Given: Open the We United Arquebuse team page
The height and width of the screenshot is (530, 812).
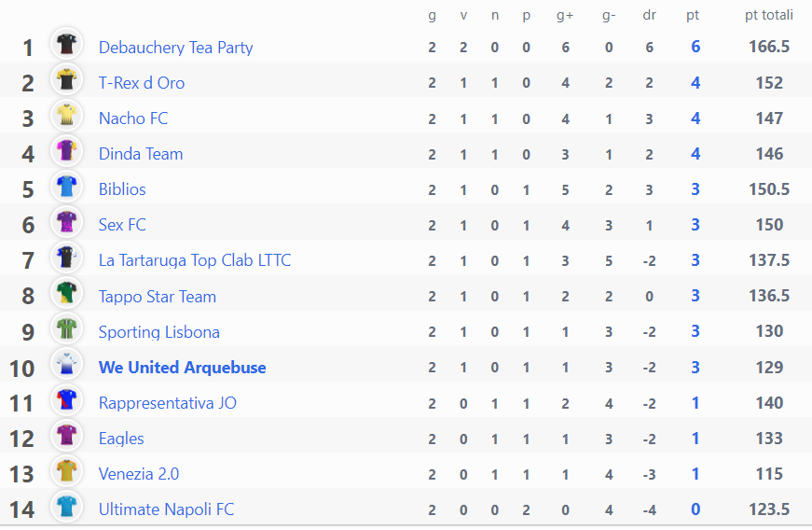Looking at the screenshot, I should point(183,368).
